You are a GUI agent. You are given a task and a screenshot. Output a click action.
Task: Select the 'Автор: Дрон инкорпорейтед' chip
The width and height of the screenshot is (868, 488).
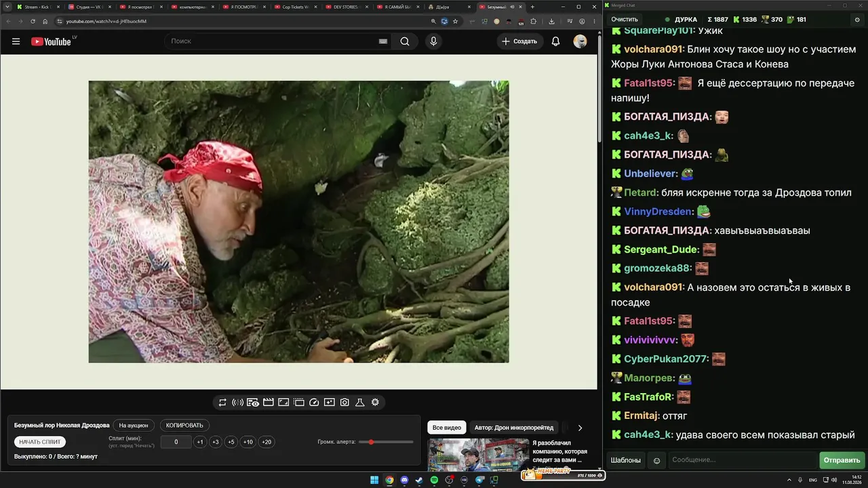[x=514, y=428]
